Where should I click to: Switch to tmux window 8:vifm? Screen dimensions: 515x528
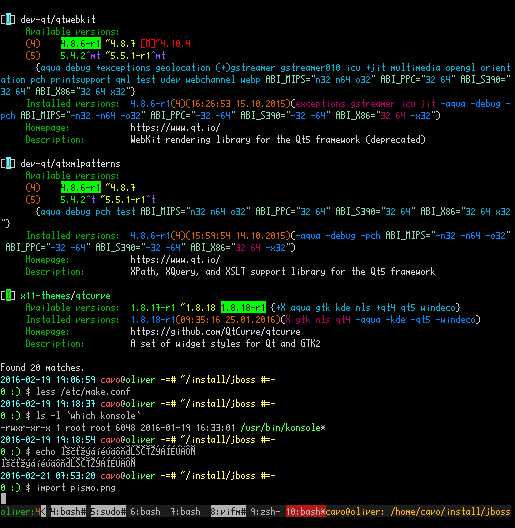tap(228, 512)
